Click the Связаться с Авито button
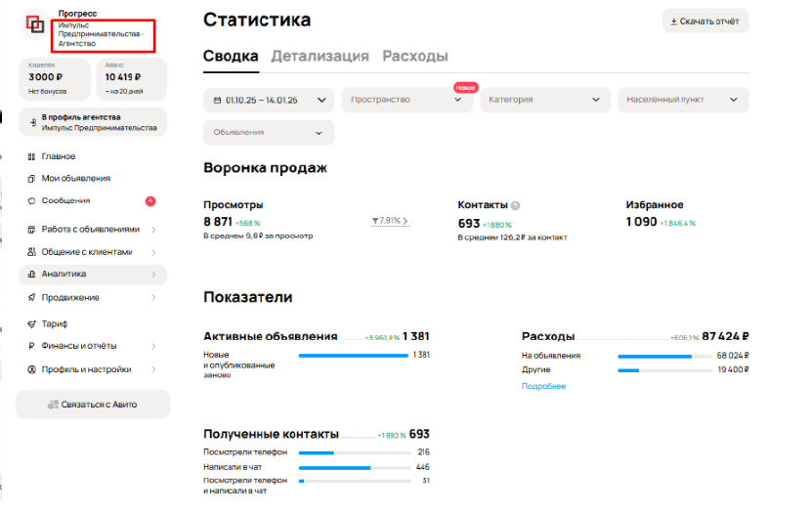 93,405
